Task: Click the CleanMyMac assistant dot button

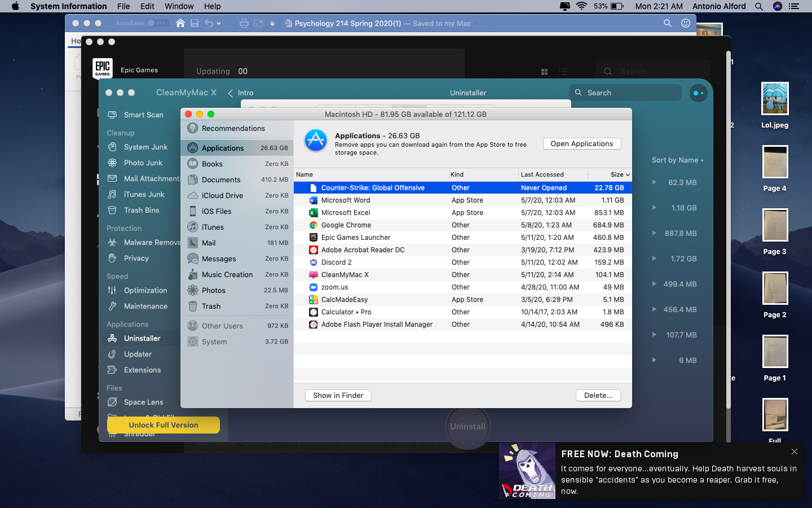Action: click(698, 93)
